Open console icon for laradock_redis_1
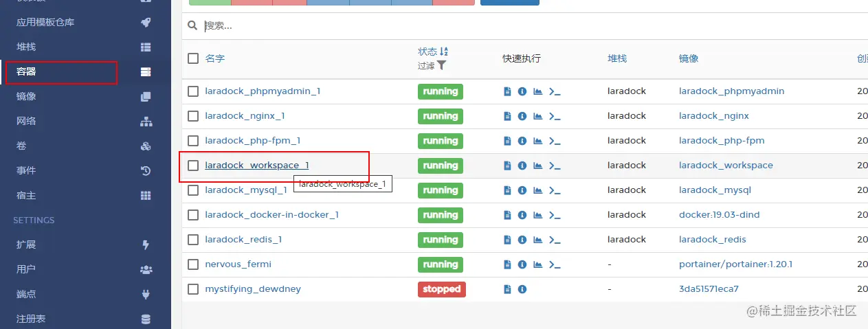Screen dimensions: 868x329 [x=555, y=240]
